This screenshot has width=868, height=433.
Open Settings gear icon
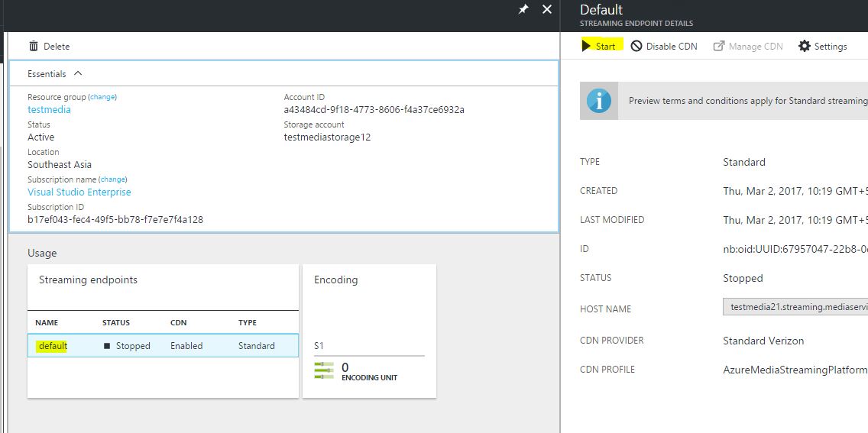click(x=804, y=46)
